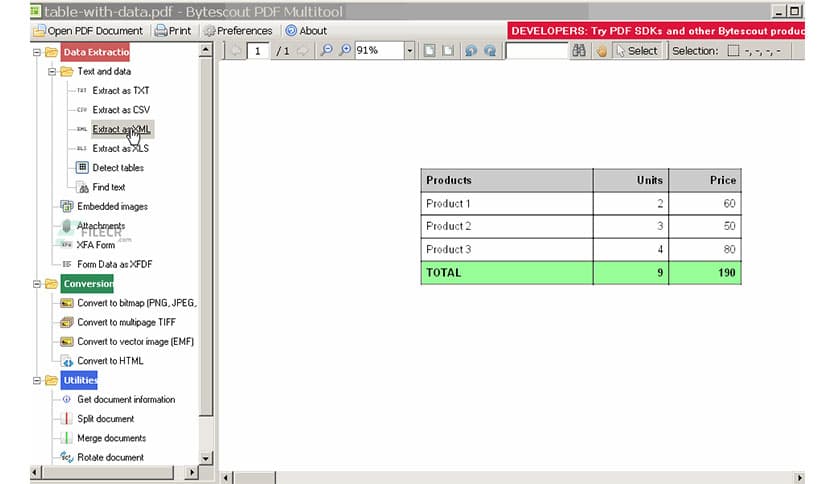836x484 pixels.
Task: Click the Merge documents icon
Action: (67, 438)
